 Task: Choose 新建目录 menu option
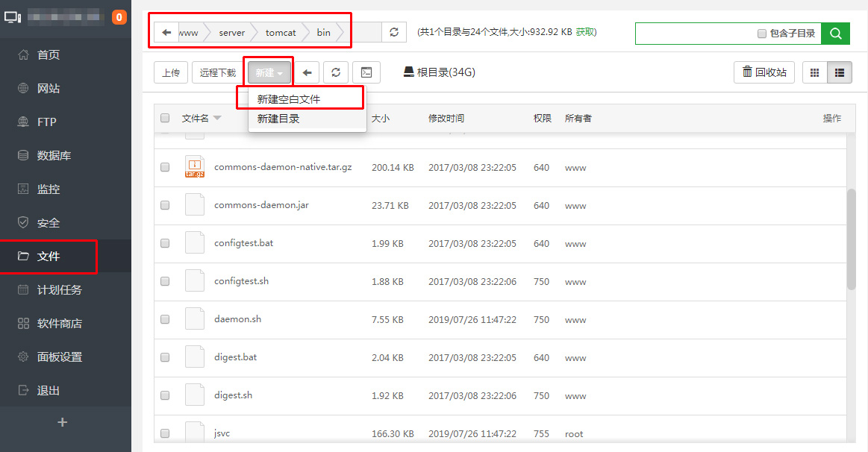278,119
